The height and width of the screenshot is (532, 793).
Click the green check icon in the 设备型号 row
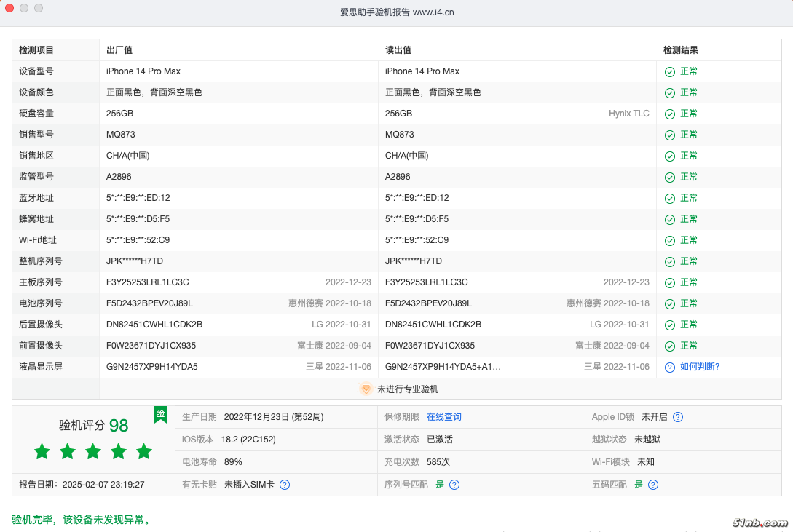[670, 72]
